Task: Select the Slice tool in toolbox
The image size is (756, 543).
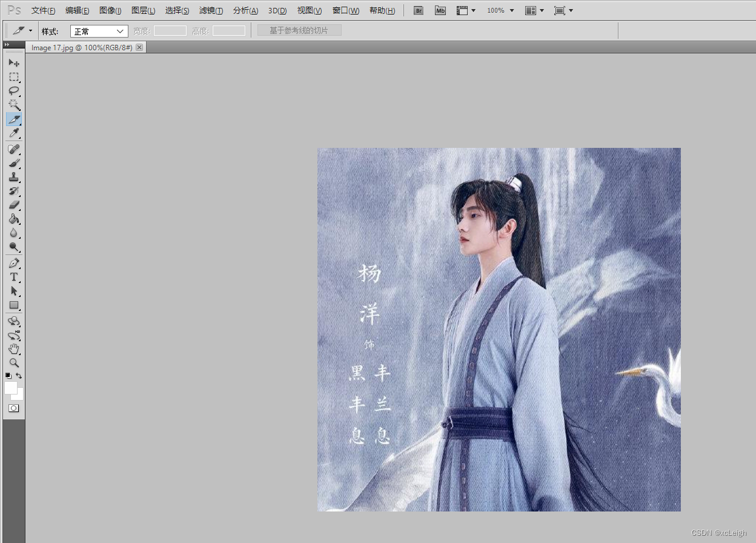Action: coord(14,119)
